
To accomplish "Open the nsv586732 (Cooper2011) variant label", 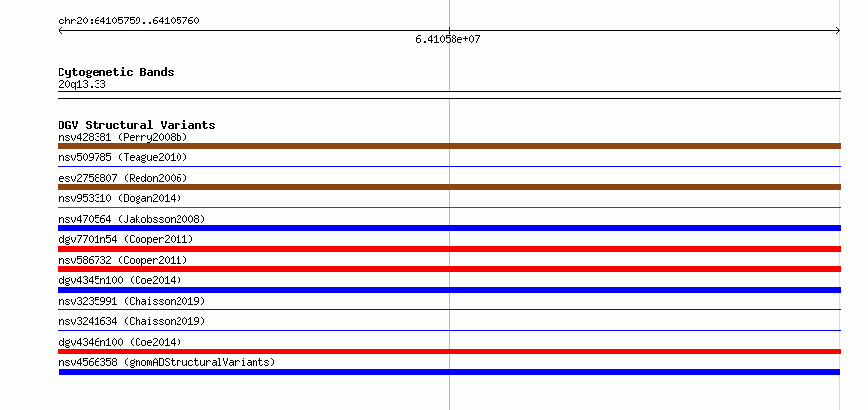I will [123, 260].
